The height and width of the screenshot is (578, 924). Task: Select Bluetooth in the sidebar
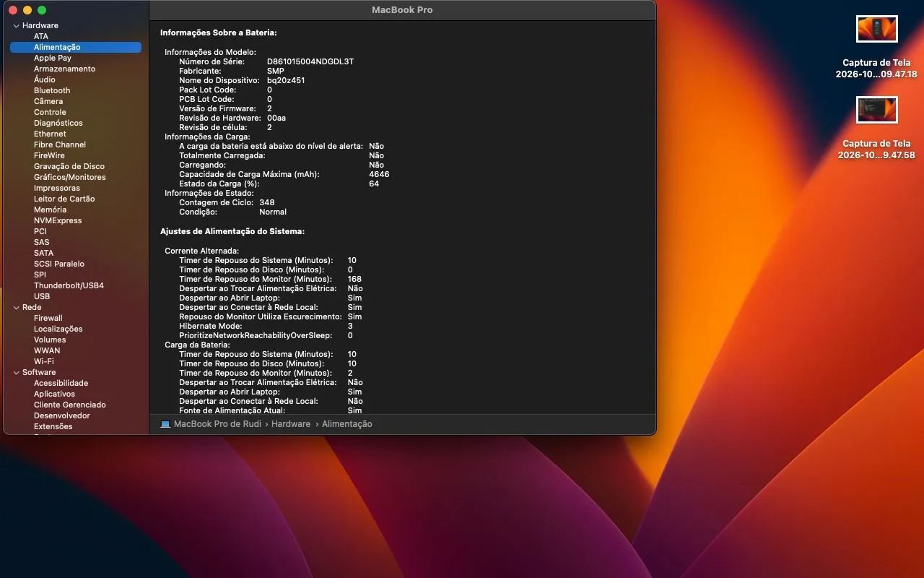pyautogui.click(x=52, y=90)
